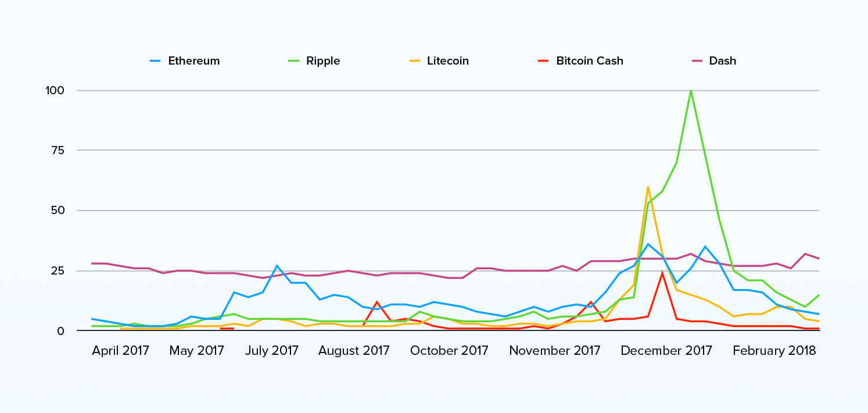The width and height of the screenshot is (868, 413).
Task: Click the orange Litecoin legend swatch
Action: pos(414,60)
